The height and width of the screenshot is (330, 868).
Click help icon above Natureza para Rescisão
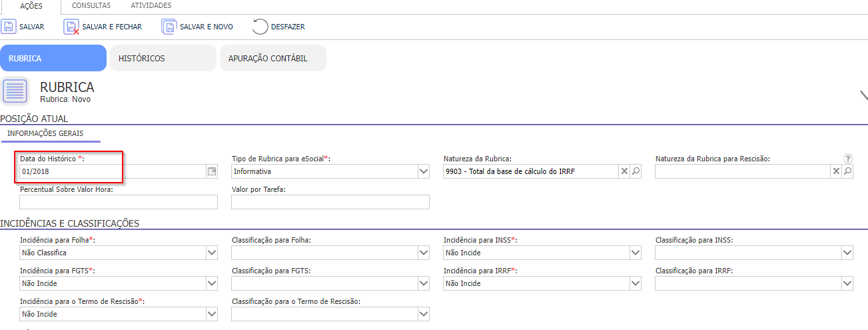[x=847, y=159]
